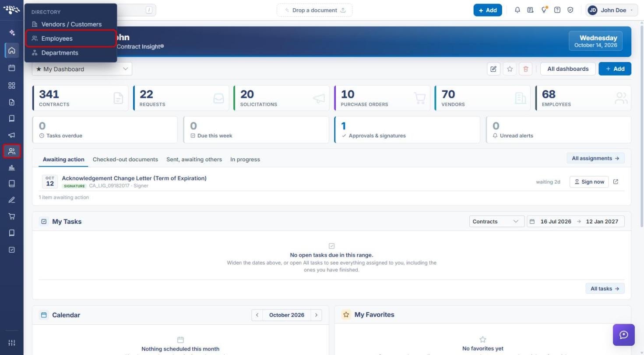Open the megaphone solicitations icon in sidebar

pyautogui.click(x=12, y=135)
